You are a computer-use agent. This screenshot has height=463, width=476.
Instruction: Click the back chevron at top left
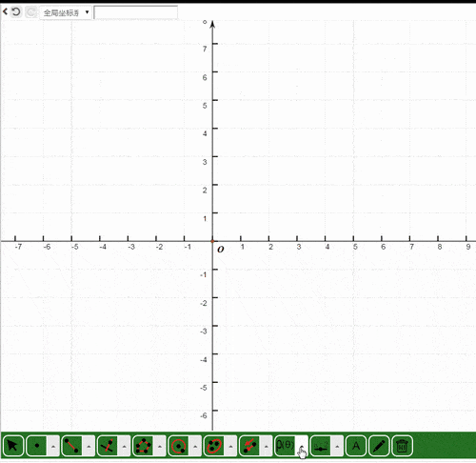point(5,12)
